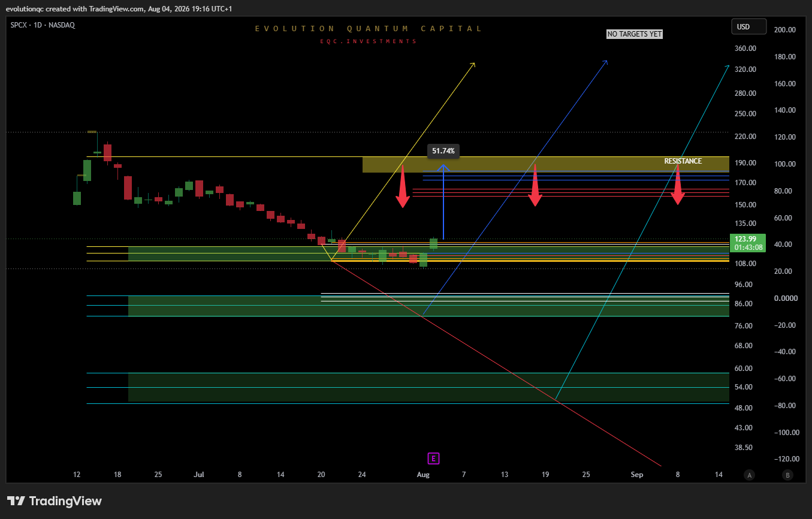812x519 pixels.
Task: Click the TradingView logo
Action: [x=54, y=501]
